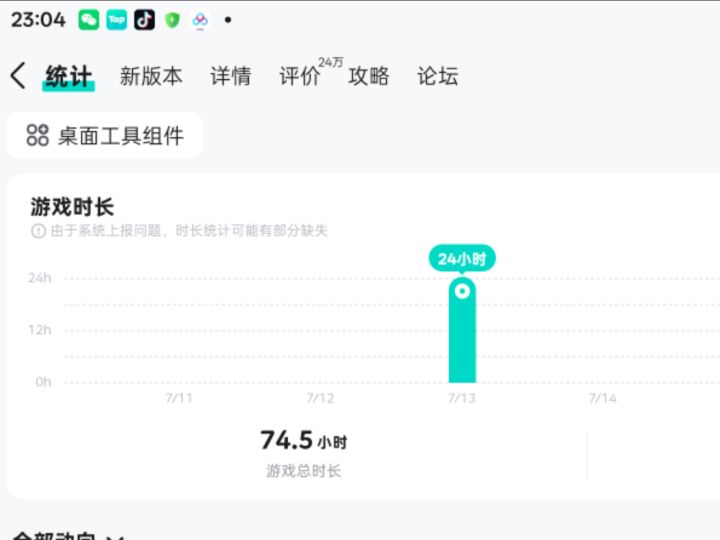Open the 论坛 tab

(x=438, y=76)
